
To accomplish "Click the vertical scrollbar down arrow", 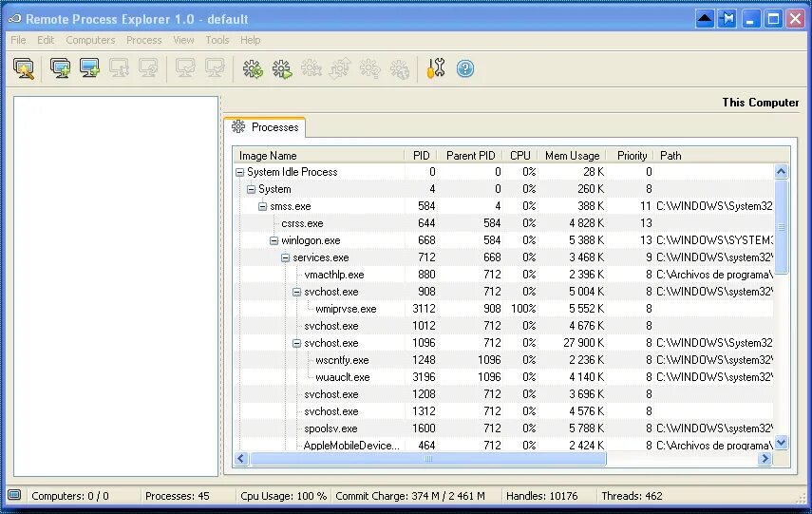I will point(782,443).
